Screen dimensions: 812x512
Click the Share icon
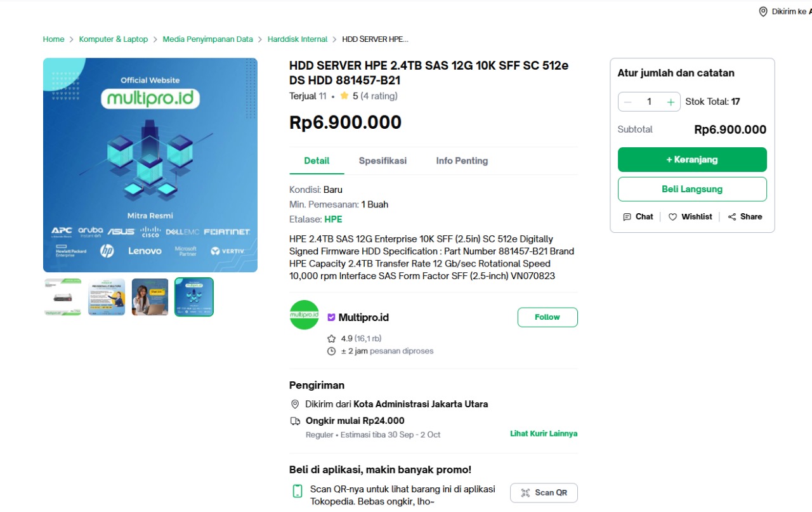click(x=732, y=217)
